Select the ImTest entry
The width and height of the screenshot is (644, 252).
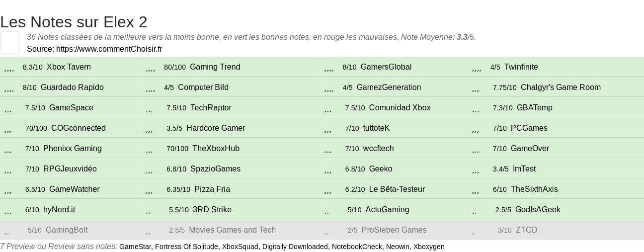(x=524, y=169)
